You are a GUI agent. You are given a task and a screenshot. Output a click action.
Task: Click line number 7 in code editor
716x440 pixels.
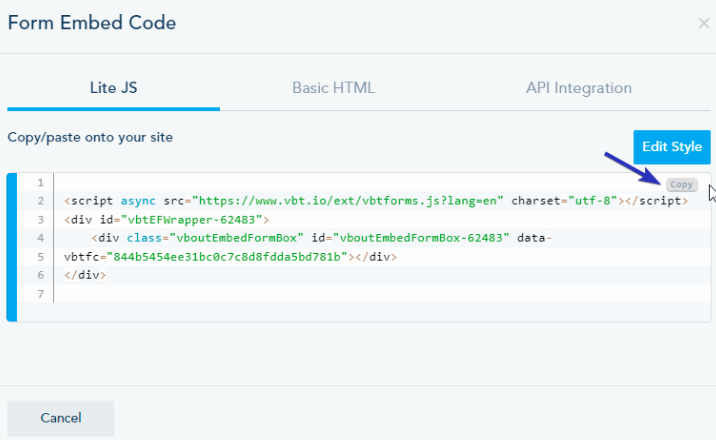40,293
